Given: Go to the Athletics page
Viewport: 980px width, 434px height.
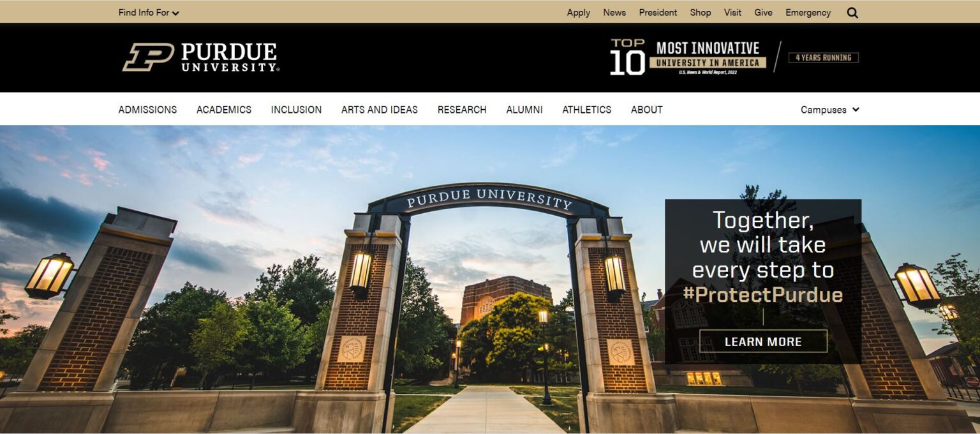Looking at the screenshot, I should coord(587,110).
